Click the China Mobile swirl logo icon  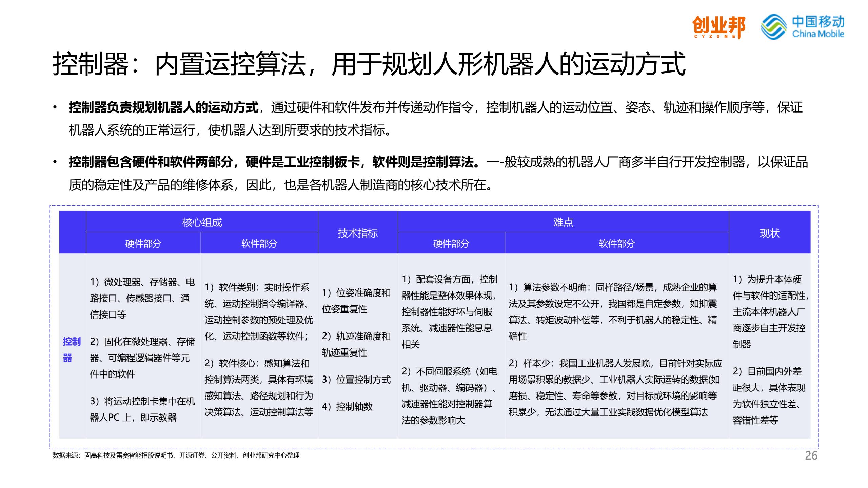tap(773, 26)
